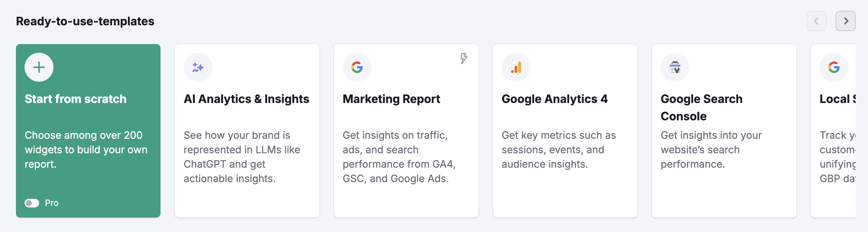Click the Google icon on the Local template card
This screenshot has width=868, height=232.
click(834, 67)
